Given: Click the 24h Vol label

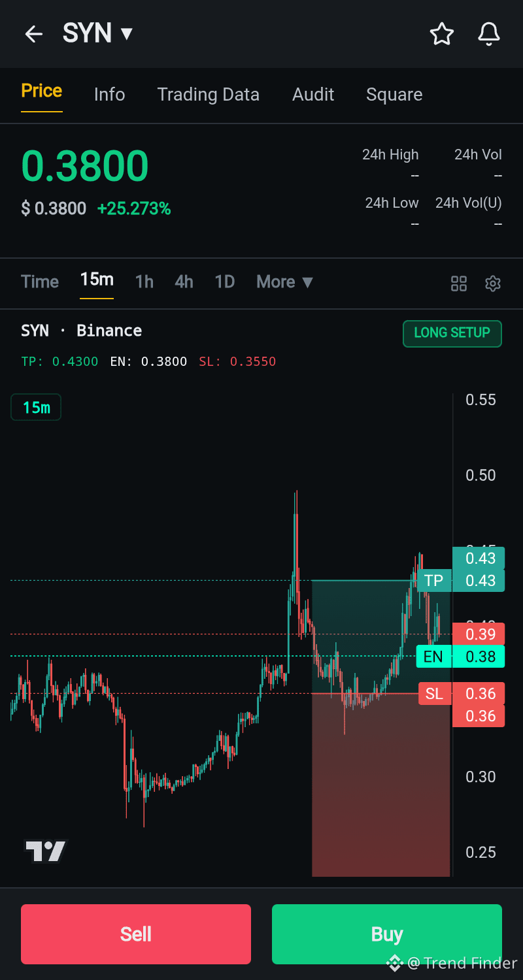Looking at the screenshot, I should (x=478, y=155).
